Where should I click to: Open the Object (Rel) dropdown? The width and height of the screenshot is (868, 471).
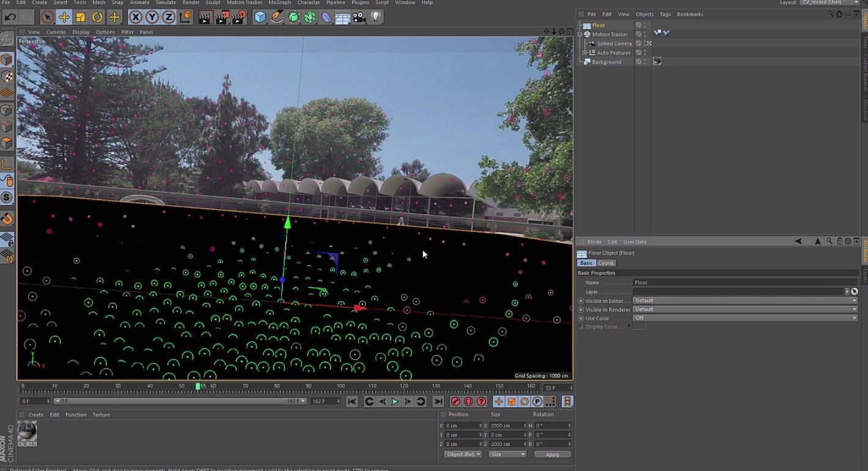pyautogui.click(x=463, y=454)
